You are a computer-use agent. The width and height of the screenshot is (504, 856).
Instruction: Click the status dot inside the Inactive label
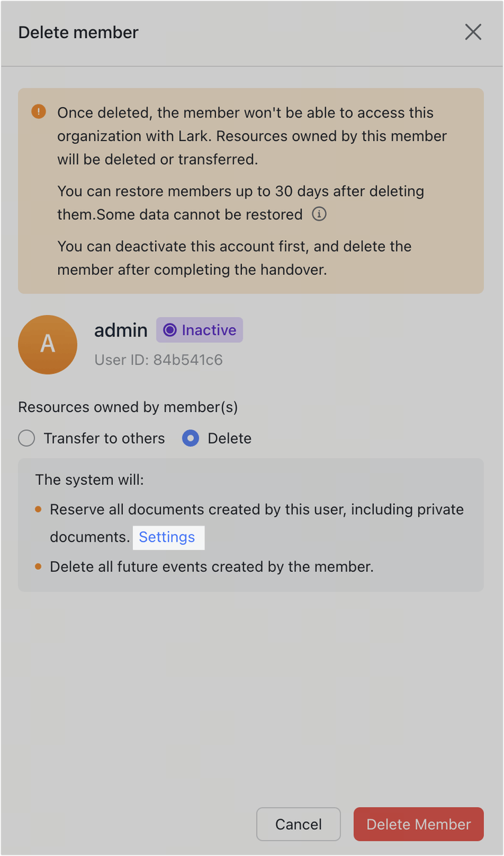click(x=171, y=330)
